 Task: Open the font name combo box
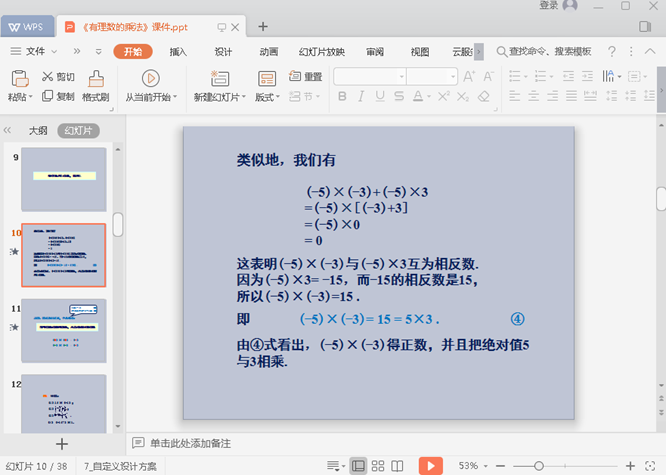370,76
